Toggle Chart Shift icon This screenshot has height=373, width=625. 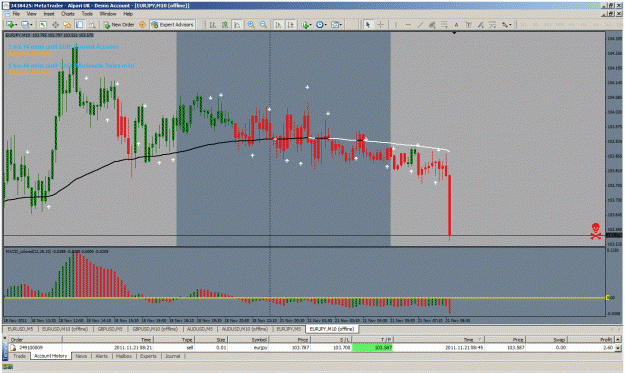tap(291, 25)
